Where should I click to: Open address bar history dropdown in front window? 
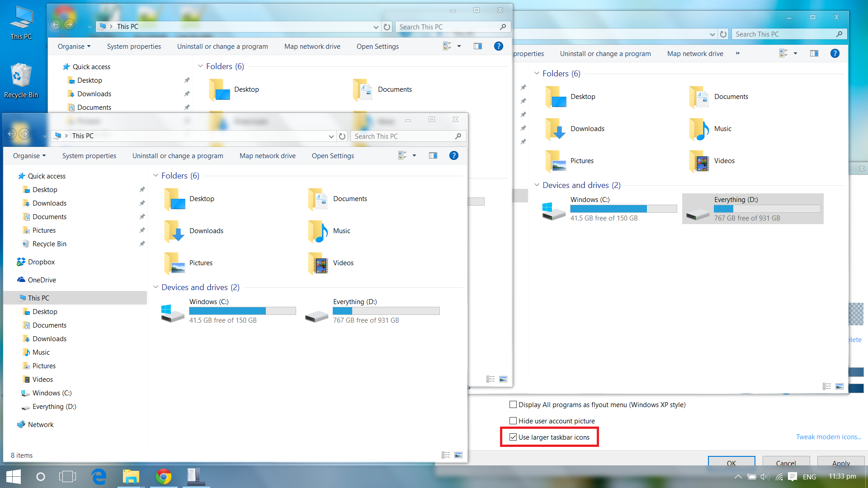pyautogui.click(x=331, y=136)
